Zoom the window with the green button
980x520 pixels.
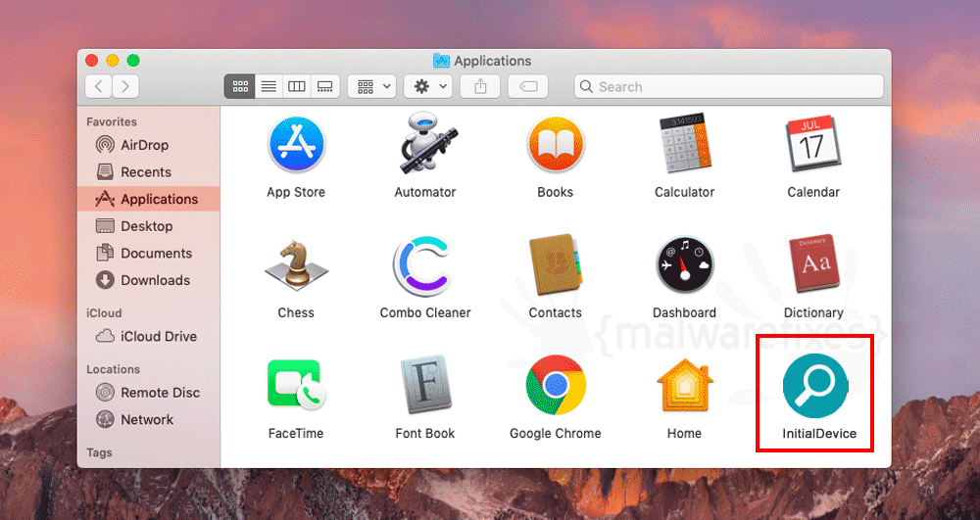[133, 60]
